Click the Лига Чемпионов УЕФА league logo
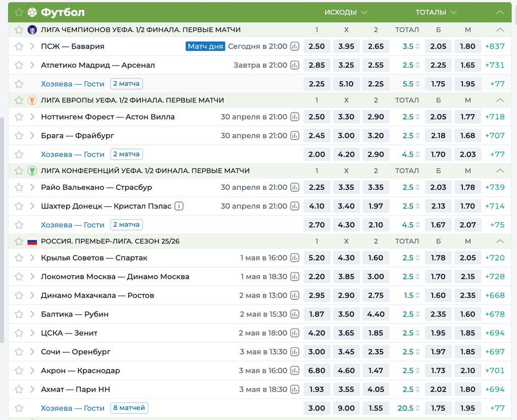The width and height of the screenshot is (517, 420). pos(32,30)
